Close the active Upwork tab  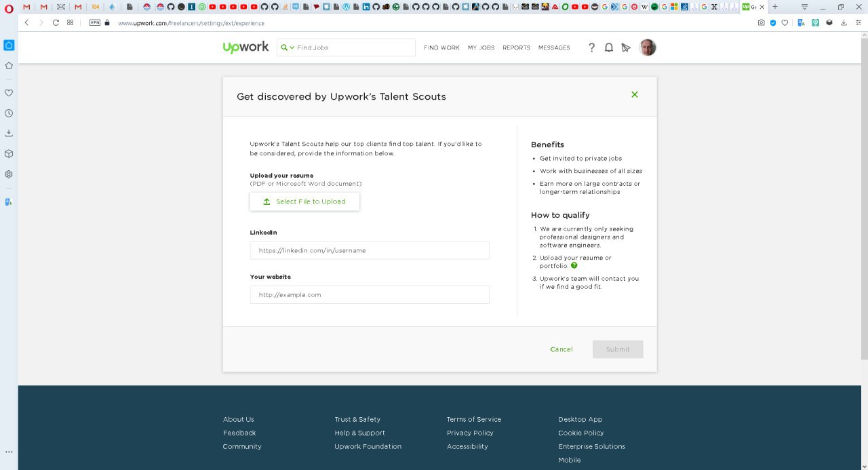tap(762, 7)
